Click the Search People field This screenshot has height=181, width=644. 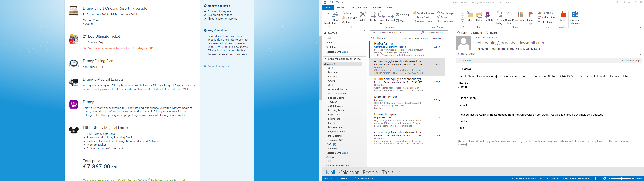547,13
